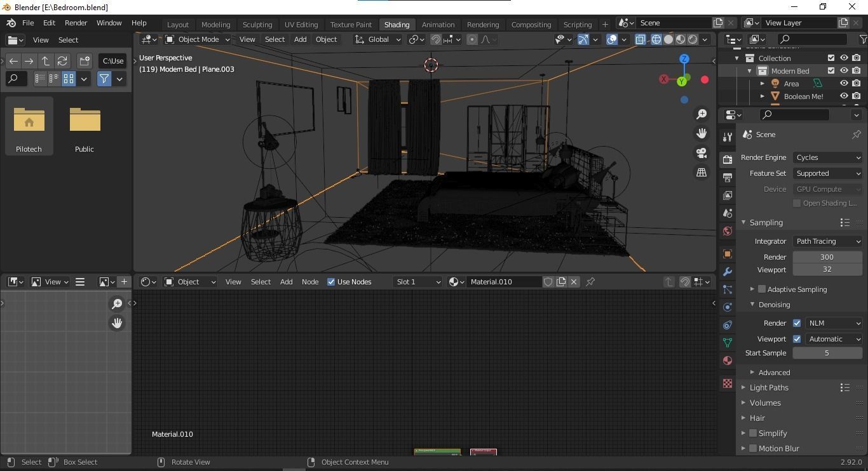The height and width of the screenshot is (471, 868).
Task: Open the Integrator Path Tracing dropdown
Action: [x=828, y=241]
